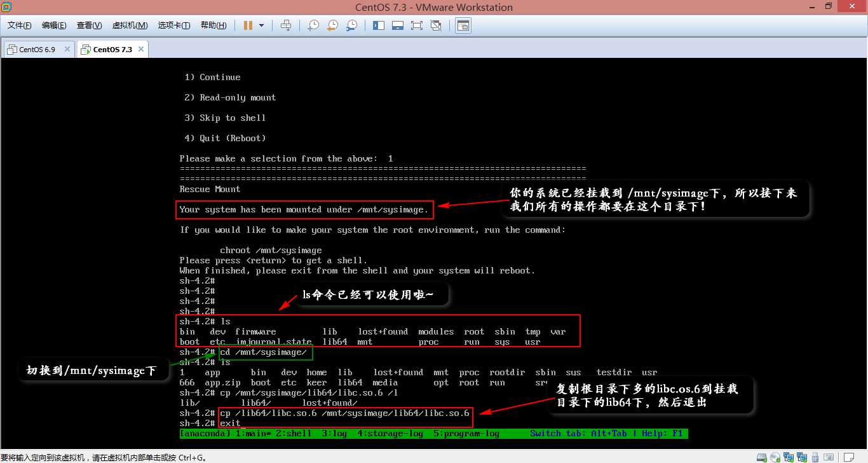Click the 'Please make a selection from the above' line
The image size is (868, 463).
click(286, 159)
